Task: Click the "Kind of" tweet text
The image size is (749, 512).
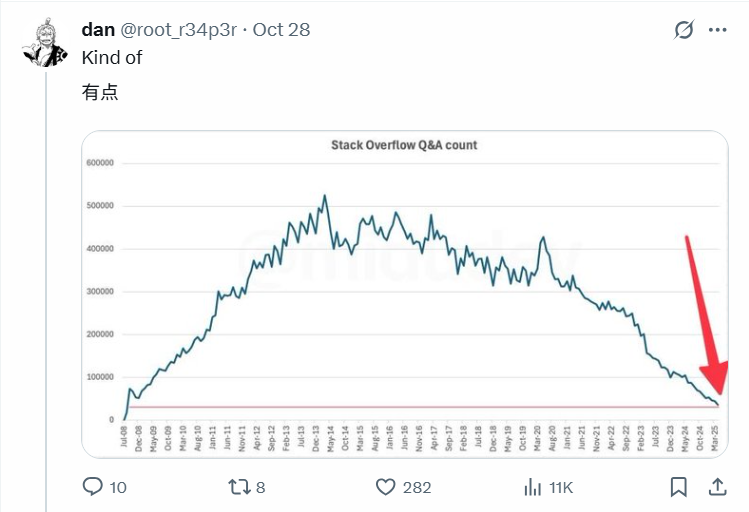Action: tap(112, 58)
